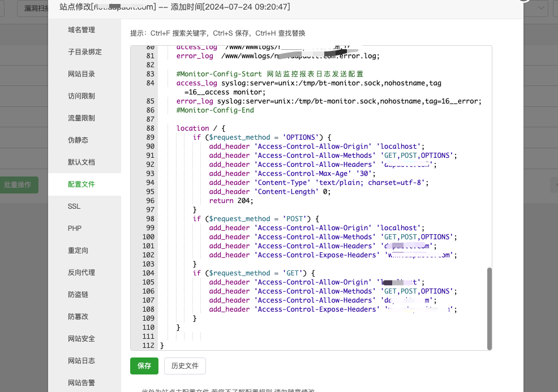This screenshot has width=558, height=392.
Task: Click the access_log syslog line 84
Action: pyautogui.click(x=309, y=88)
